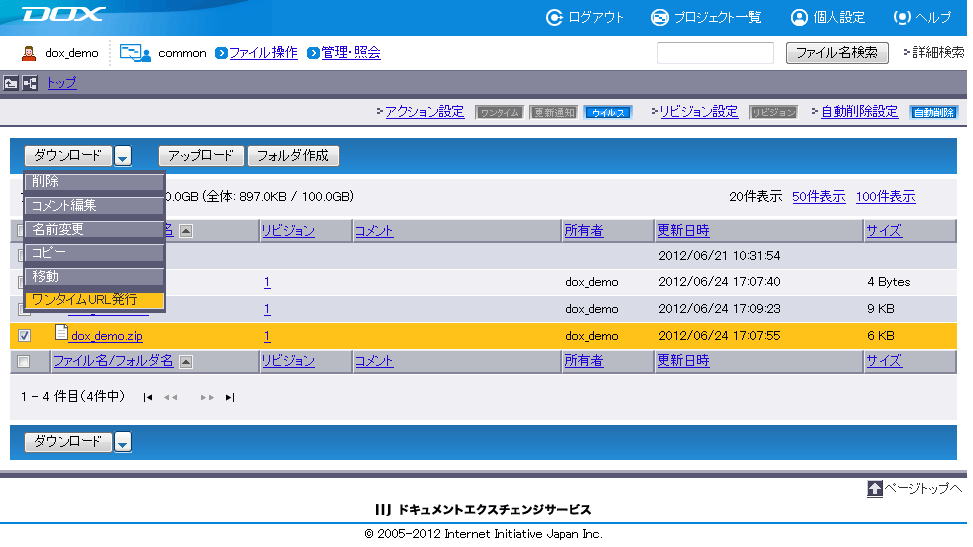Image resolution: width=973 pixels, height=547 pixels.
Task: Jump to last page with pagination arrow
Action: 230,398
